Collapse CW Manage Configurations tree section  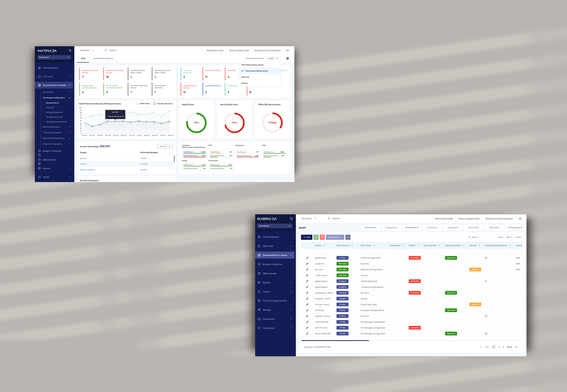point(70,97)
